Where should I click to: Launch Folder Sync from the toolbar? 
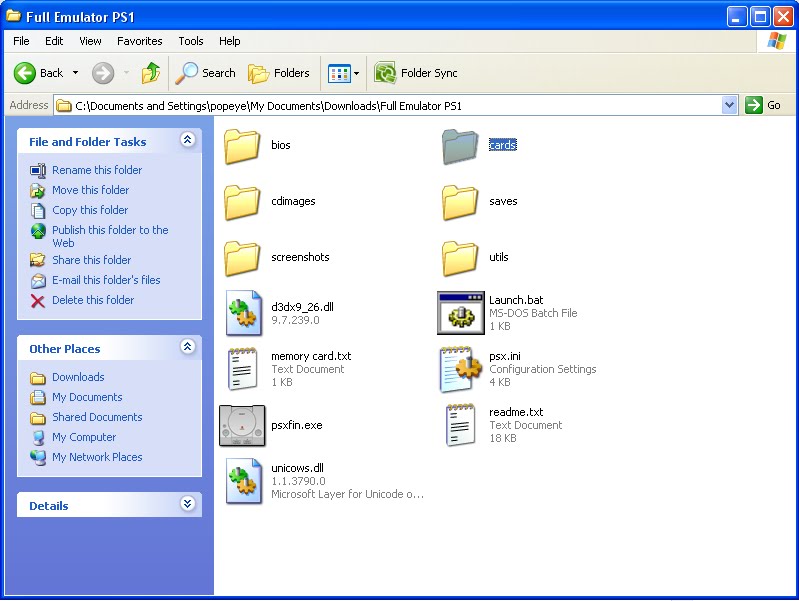click(416, 73)
